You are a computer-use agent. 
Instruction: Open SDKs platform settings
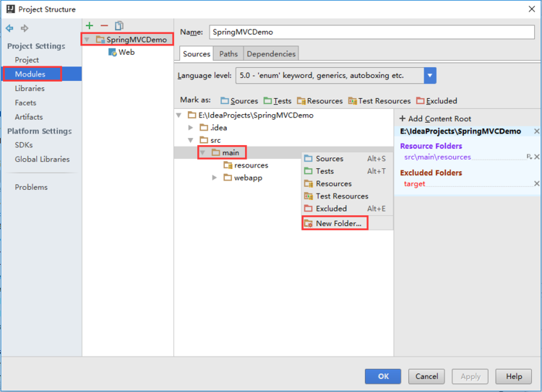click(x=24, y=145)
